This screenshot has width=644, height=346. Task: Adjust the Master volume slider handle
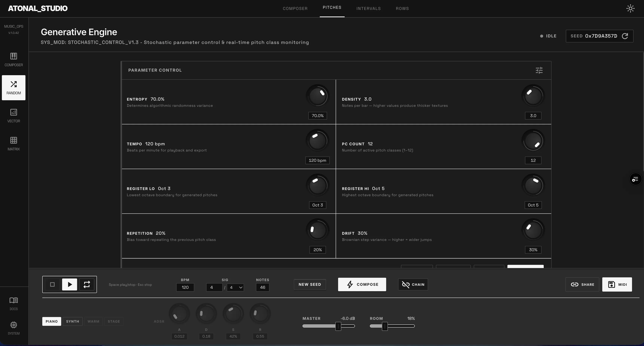click(338, 326)
